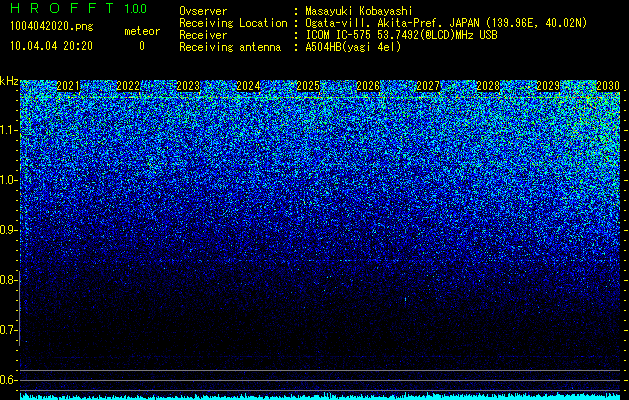Click the 2029 time marker
Viewport: 629px width, 400px height.
click(x=548, y=86)
